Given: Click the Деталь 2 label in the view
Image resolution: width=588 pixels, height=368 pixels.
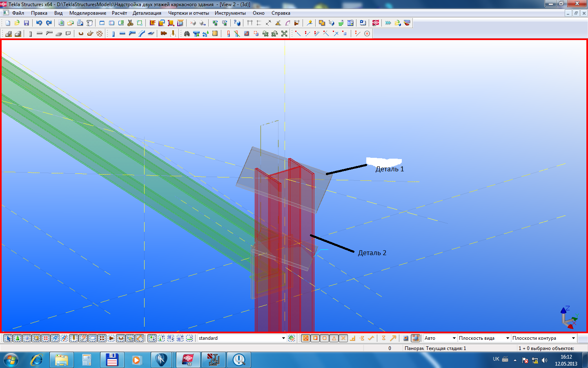Looking at the screenshot, I should (372, 253).
